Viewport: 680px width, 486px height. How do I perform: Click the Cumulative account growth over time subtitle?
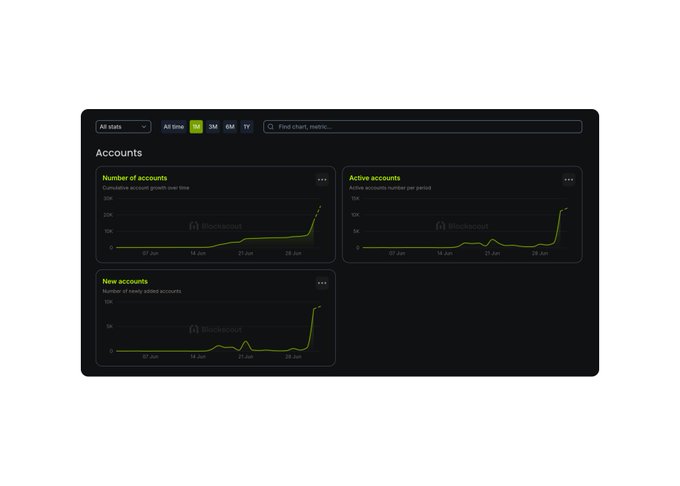(x=146, y=188)
